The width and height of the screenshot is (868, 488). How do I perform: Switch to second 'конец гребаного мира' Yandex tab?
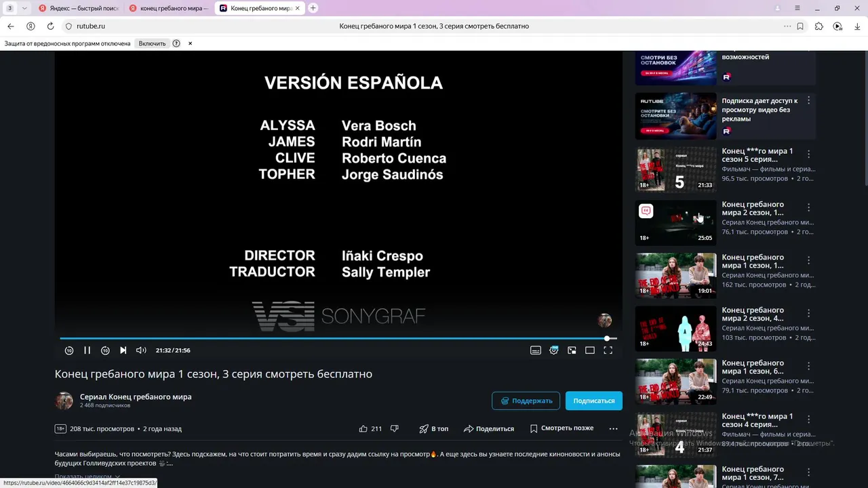pos(168,8)
